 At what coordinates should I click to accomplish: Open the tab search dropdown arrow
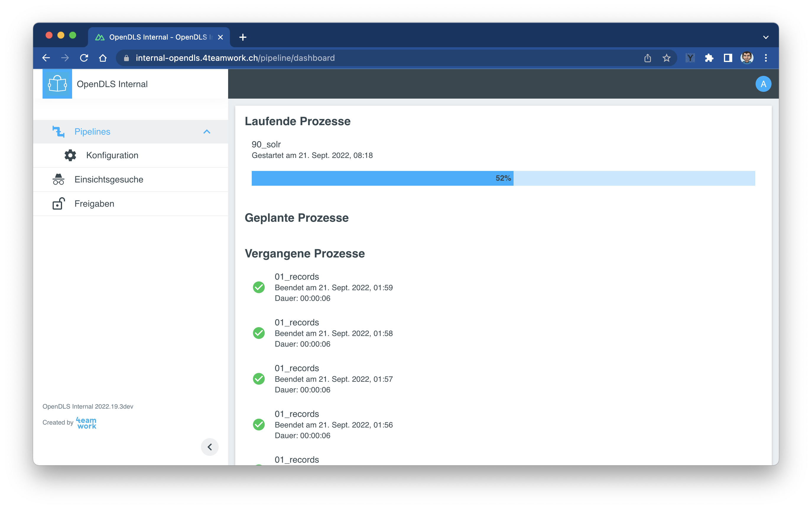766,37
